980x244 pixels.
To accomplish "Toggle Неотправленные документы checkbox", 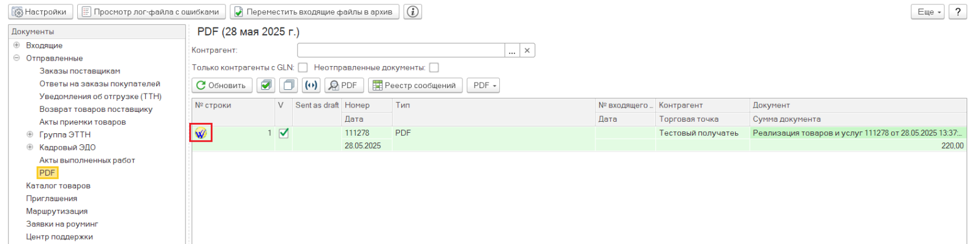I will (434, 68).
